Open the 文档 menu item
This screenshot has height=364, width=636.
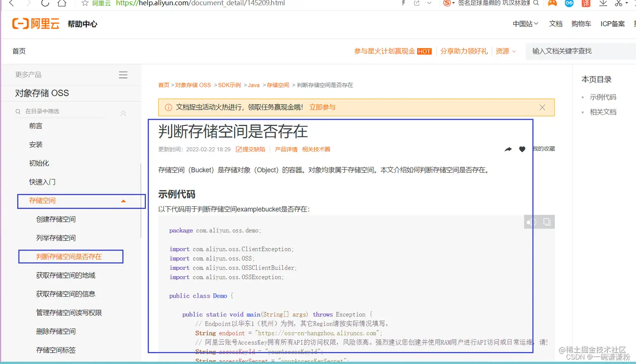click(556, 24)
